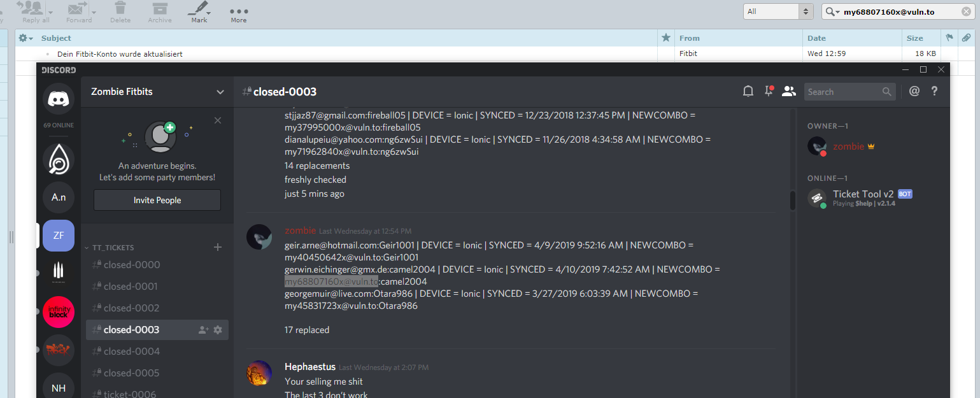980x398 pixels.
Task: Clear the mail search field with X
Action: click(x=965, y=11)
